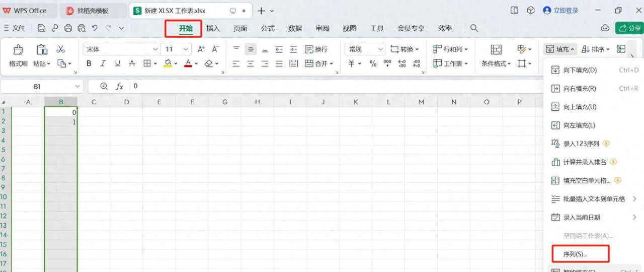Open Conditional Formatting (条件格式)

[496, 56]
